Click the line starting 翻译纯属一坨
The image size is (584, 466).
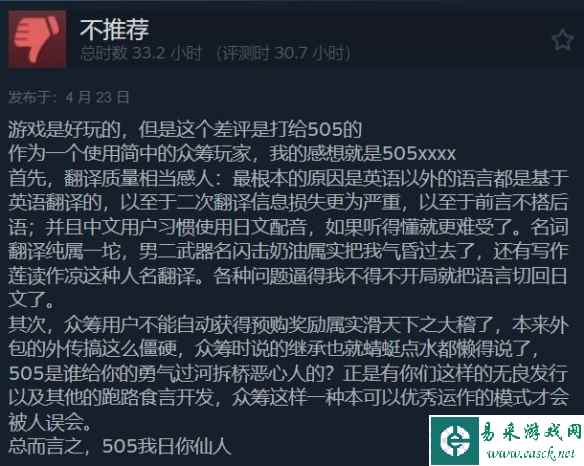pos(288,251)
